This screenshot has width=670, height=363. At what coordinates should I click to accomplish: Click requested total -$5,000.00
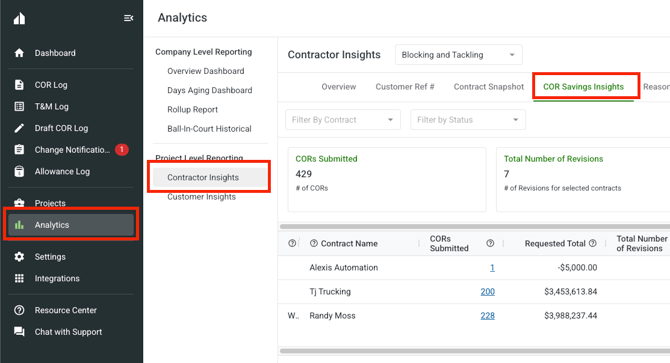click(x=577, y=268)
